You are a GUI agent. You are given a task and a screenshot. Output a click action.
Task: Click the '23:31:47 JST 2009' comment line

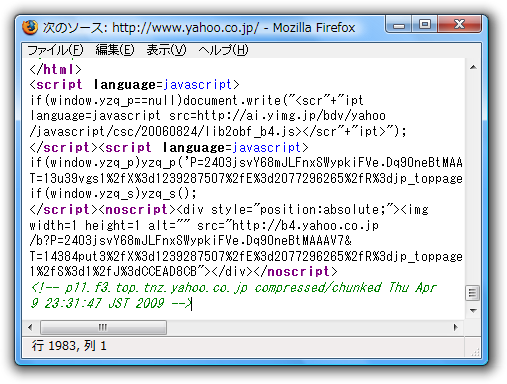pos(111,303)
